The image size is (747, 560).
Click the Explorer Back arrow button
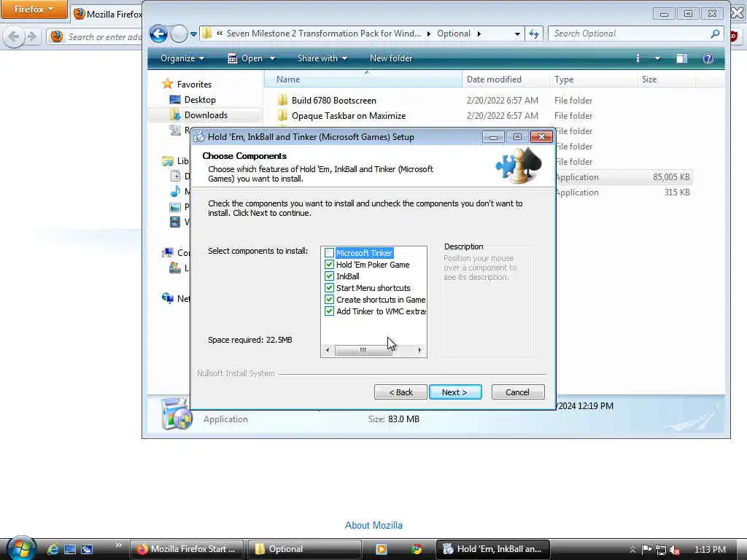click(158, 34)
